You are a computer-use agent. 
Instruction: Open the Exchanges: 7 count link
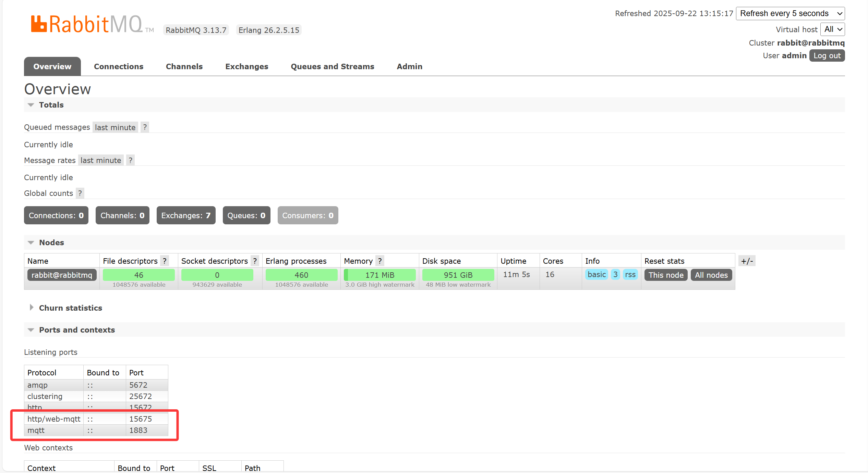tap(186, 215)
